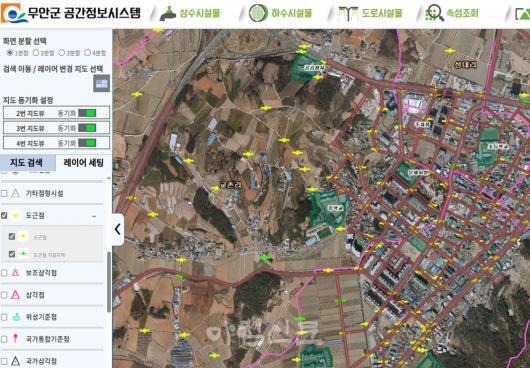Open the 하수시설물 sewer facility icon
Image resolution: width=530 pixels, height=368 pixels.
click(259, 13)
